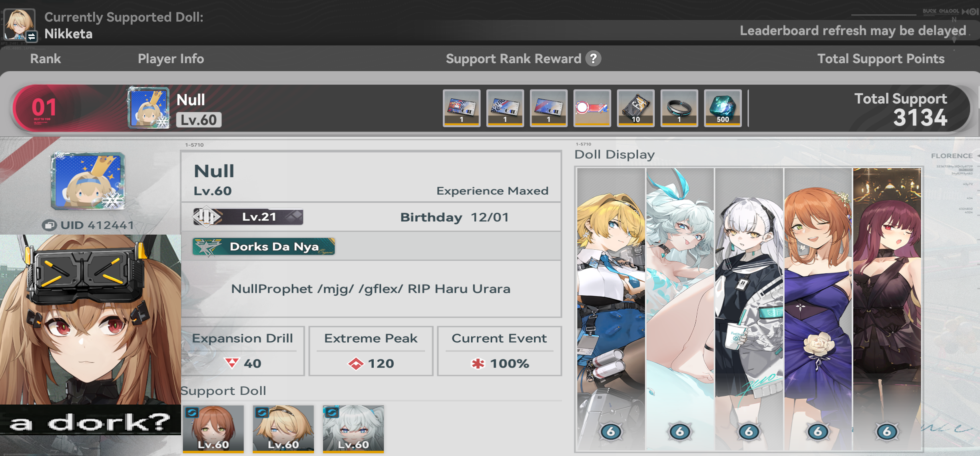980x456 pixels.
Task: Open the Support Rank Reward help icon
Action: 594,59
